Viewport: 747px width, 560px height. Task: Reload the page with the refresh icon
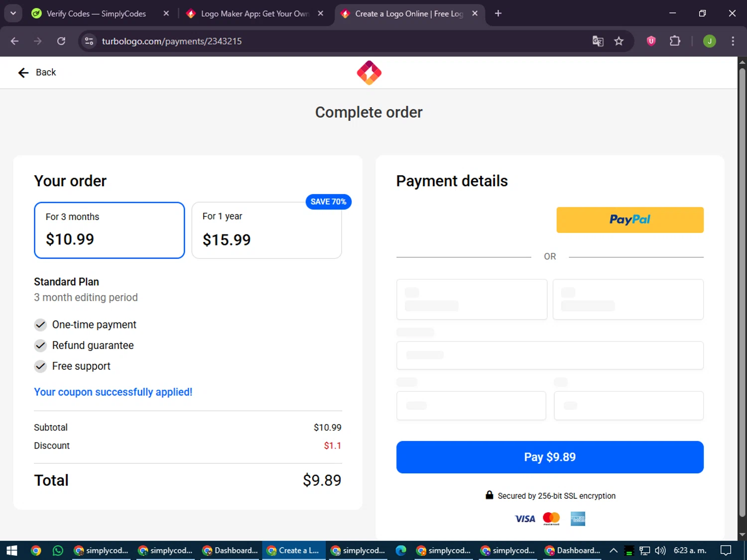[x=61, y=41]
